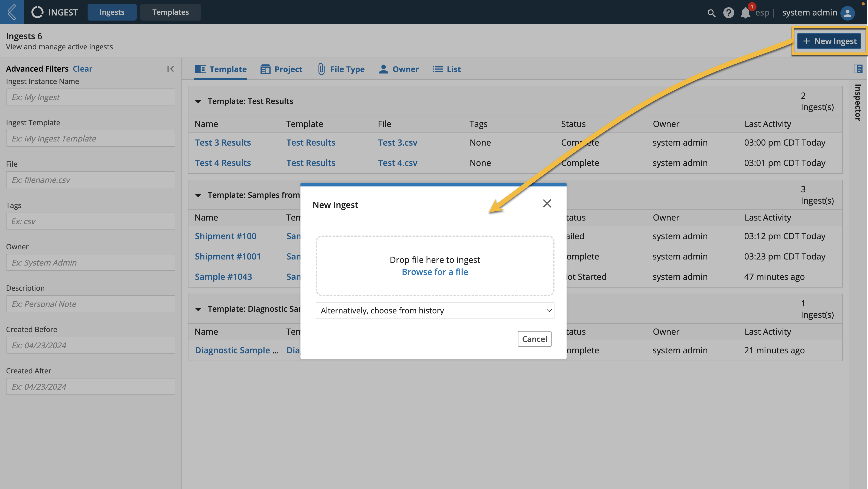Click the Inspector panel icon on right edge

[x=859, y=68]
